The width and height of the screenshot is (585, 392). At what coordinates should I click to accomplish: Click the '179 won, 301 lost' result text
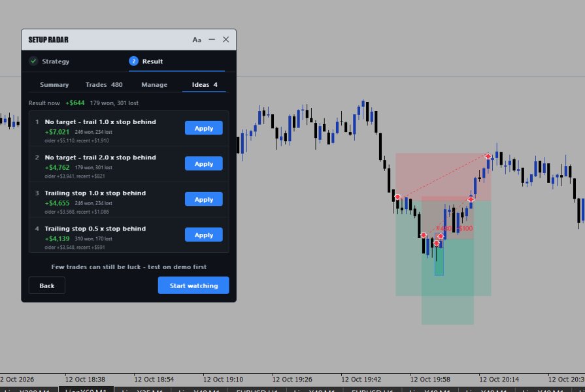pos(114,103)
